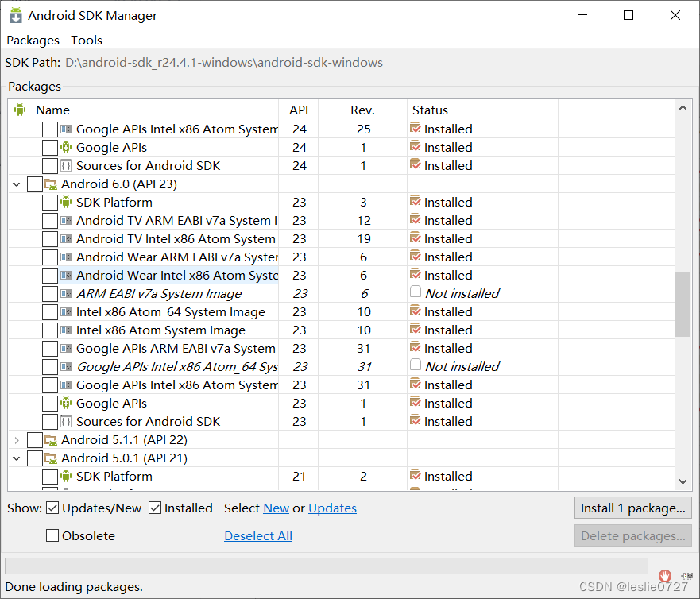The height and width of the screenshot is (599, 700).
Task: Click the Status column header
Action: [x=430, y=110]
